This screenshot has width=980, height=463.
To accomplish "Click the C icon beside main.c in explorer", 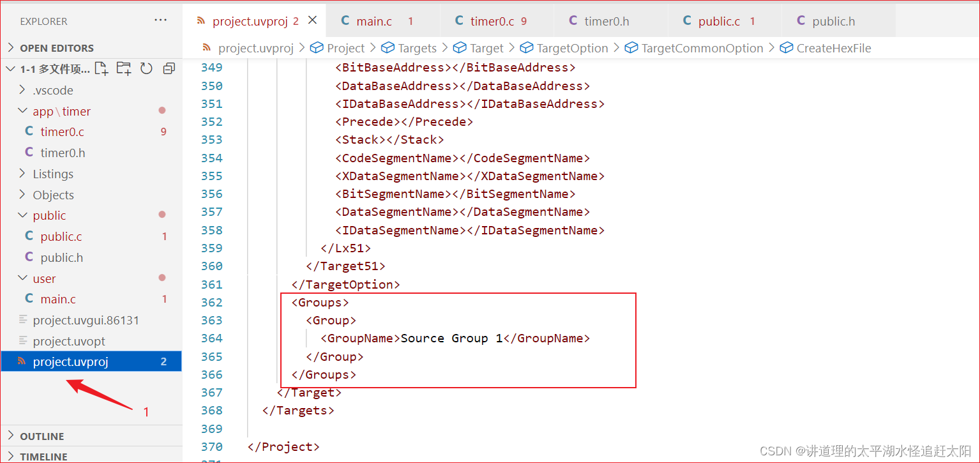I will point(29,298).
